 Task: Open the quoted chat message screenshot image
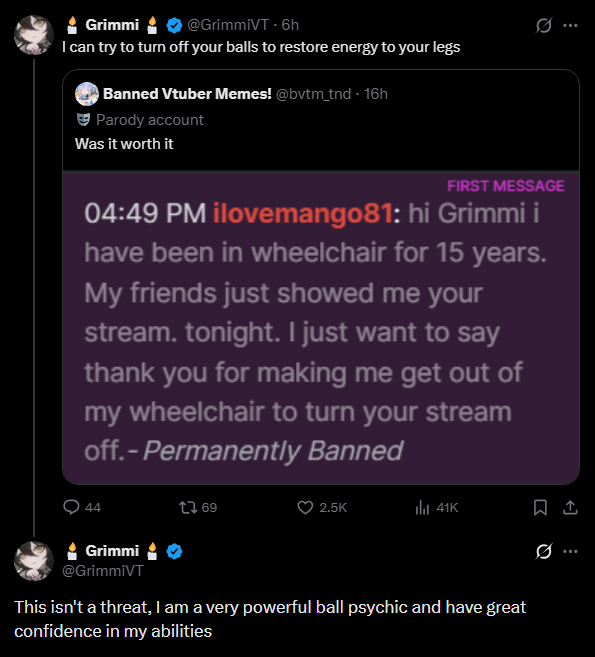(321, 328)
